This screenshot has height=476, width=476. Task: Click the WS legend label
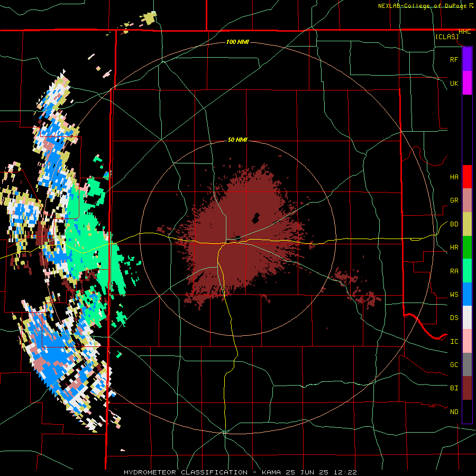click(x=454, y=295)
